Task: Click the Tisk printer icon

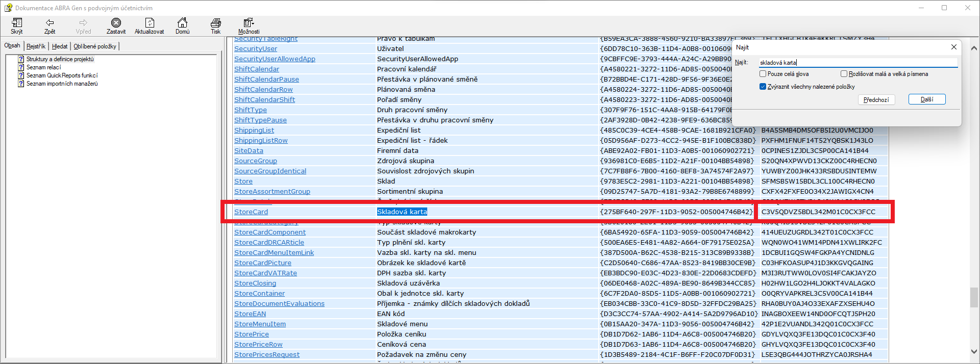Action: tap(215, 23)
